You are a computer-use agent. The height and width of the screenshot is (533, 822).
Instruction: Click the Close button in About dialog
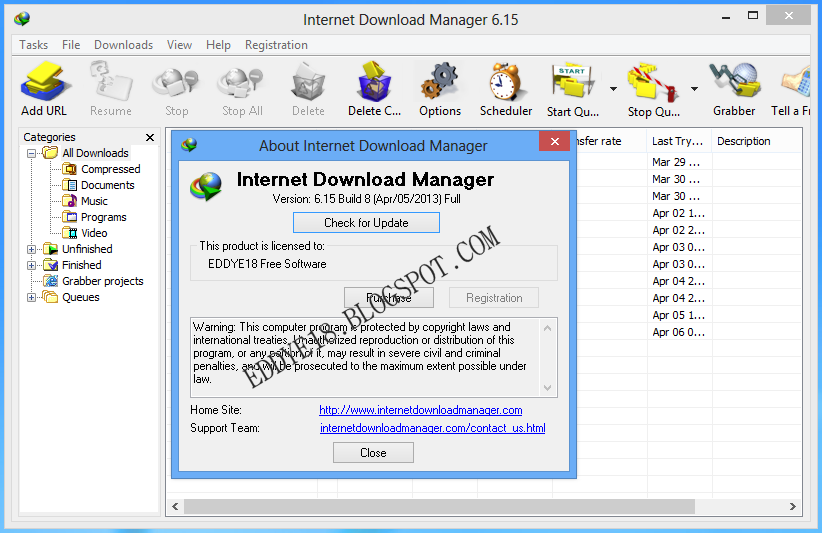click(x=373, y=453)
